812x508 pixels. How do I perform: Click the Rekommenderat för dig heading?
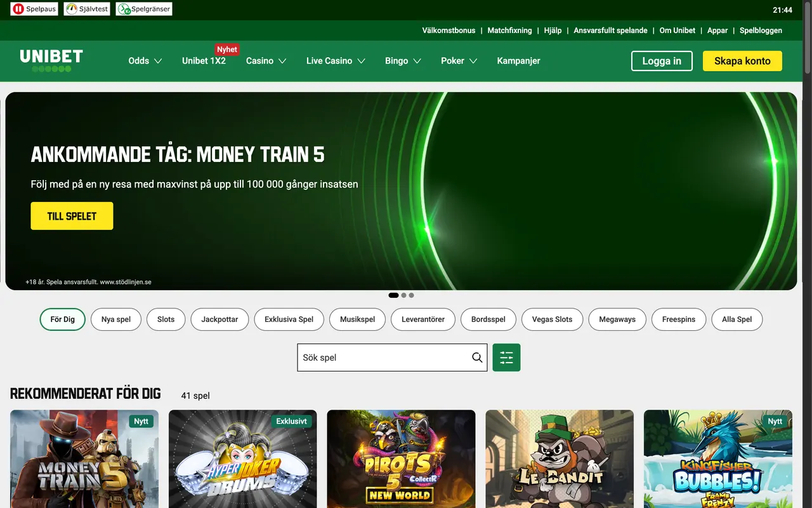click(86, 394)
